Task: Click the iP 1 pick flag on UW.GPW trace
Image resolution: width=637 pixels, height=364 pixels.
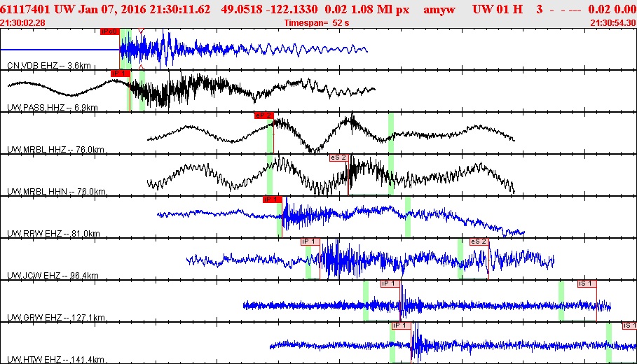Action: 390,283
